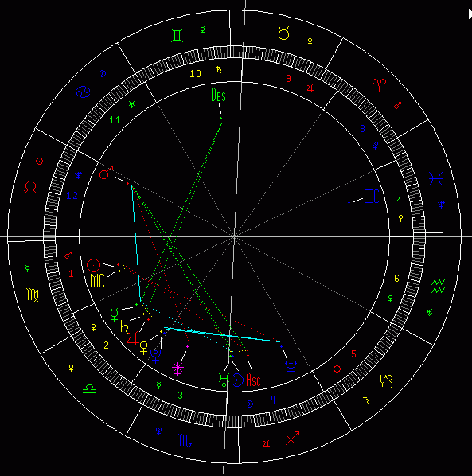Select the red Sun glyph near MC
Screen dimensions: 472x476
[93, 266]
